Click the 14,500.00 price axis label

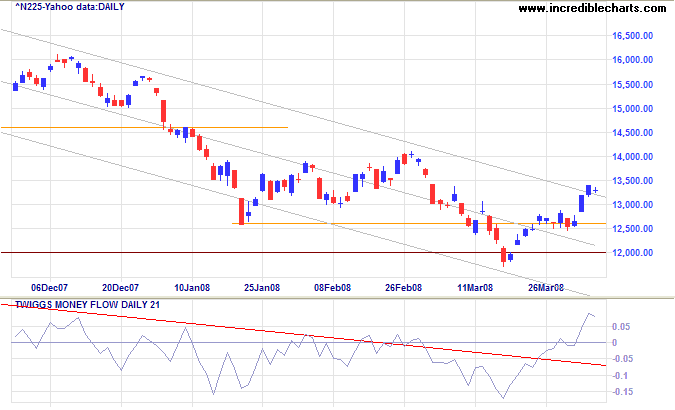[632, 133]
